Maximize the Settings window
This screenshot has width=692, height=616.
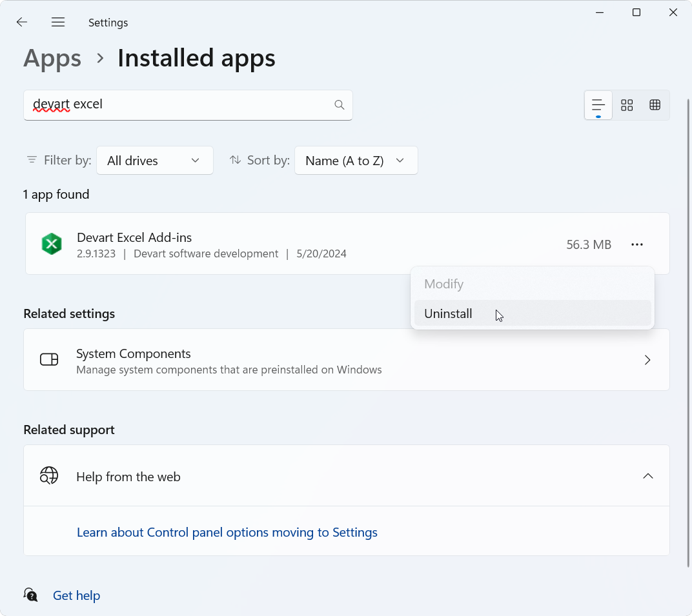(636, 12)
